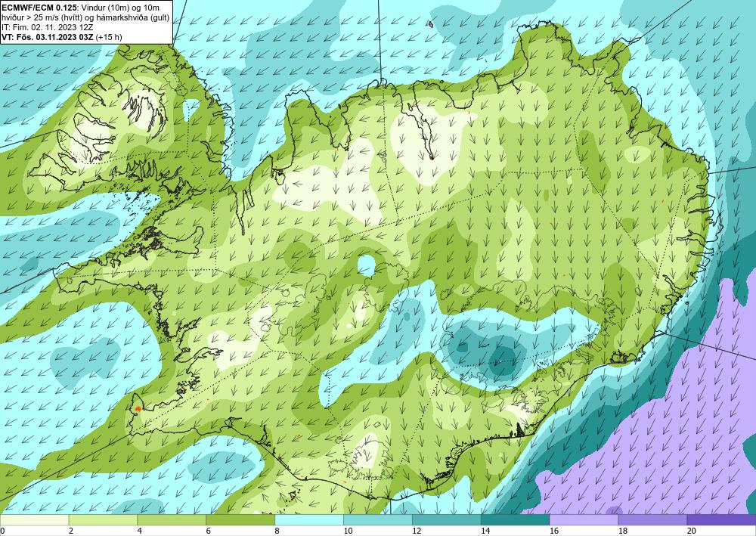Click the legend scale label "4"

point(140,531)
